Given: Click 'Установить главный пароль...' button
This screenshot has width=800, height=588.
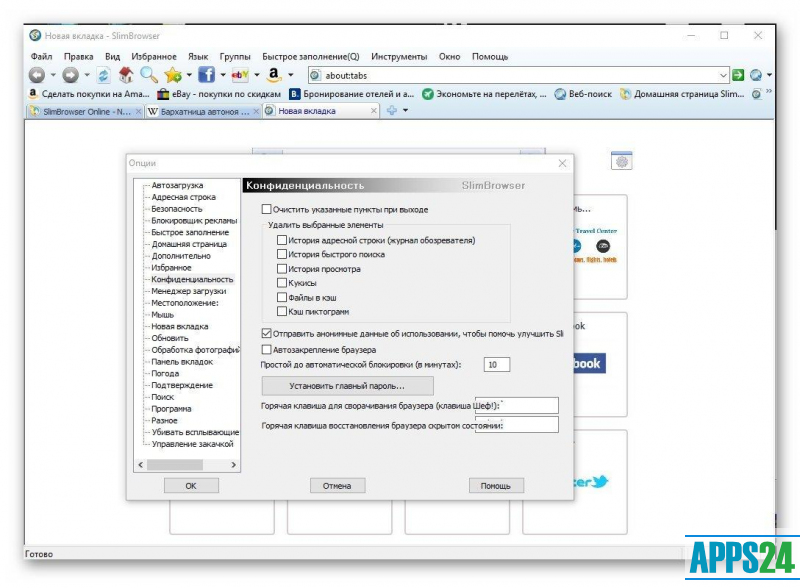Looking at the screenshot, I should pyautogui.click(x=347, y=385).
